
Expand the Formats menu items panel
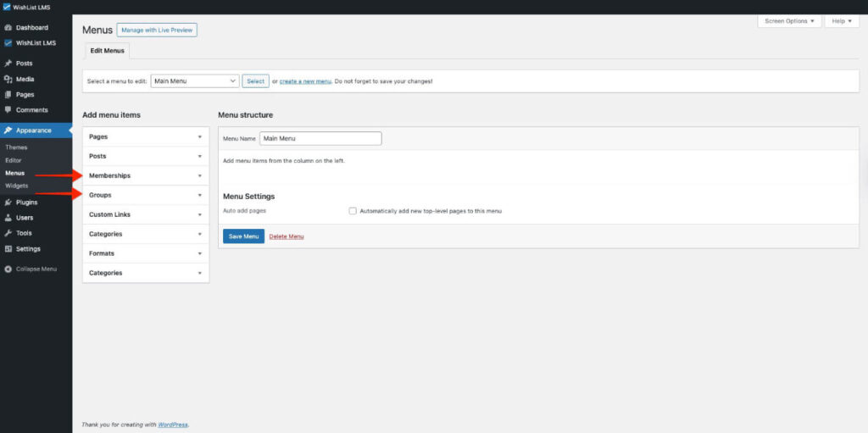click(x=146, y=253)
